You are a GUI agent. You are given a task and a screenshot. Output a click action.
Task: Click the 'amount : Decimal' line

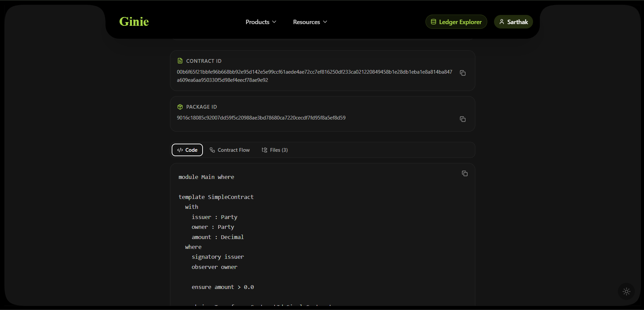(x=217, y=237)
